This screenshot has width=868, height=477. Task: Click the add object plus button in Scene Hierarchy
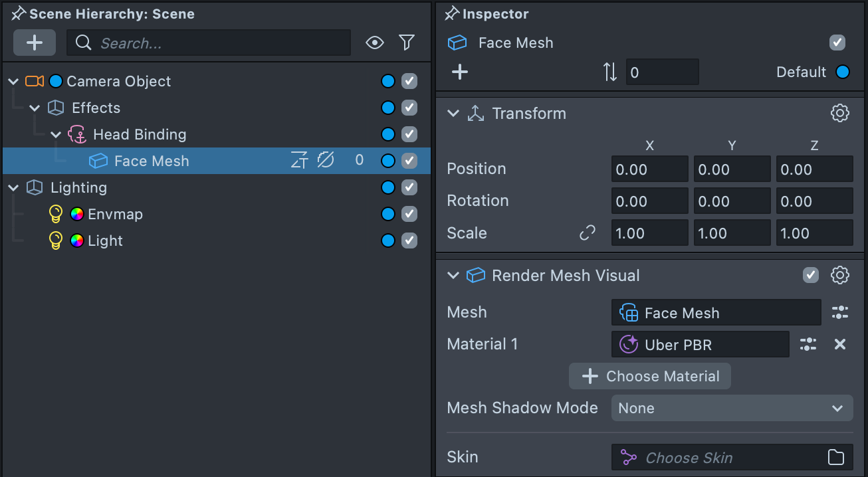click(x=35, y=43)
